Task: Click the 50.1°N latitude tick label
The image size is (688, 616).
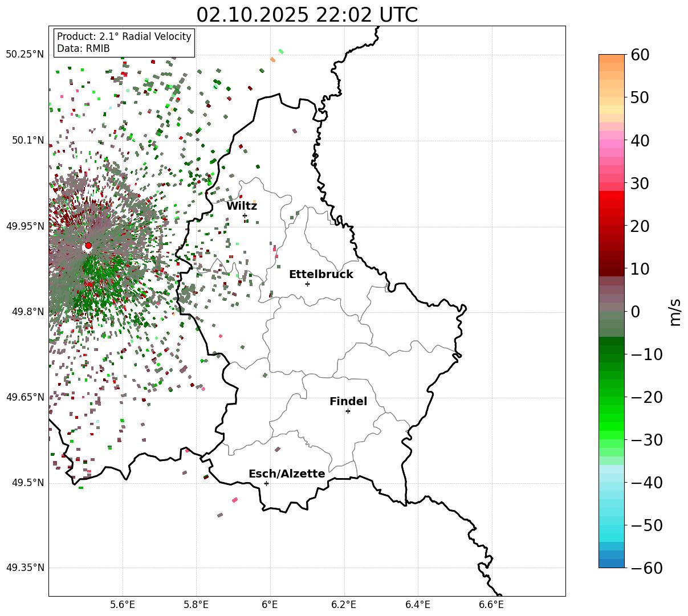Action: click(x=27, y=140)
